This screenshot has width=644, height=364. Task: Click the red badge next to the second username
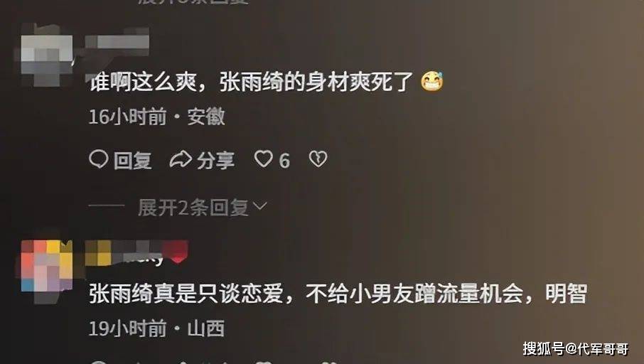click(x=177, y=252)
